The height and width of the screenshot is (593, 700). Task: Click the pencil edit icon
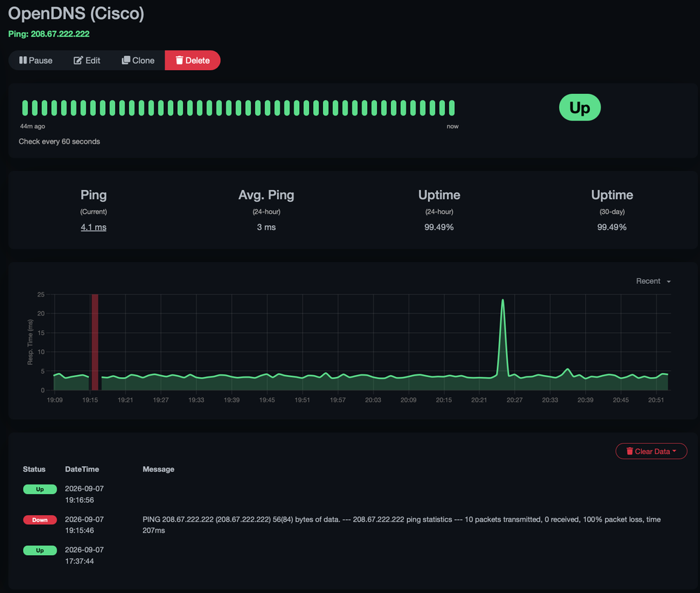(78, 60)
